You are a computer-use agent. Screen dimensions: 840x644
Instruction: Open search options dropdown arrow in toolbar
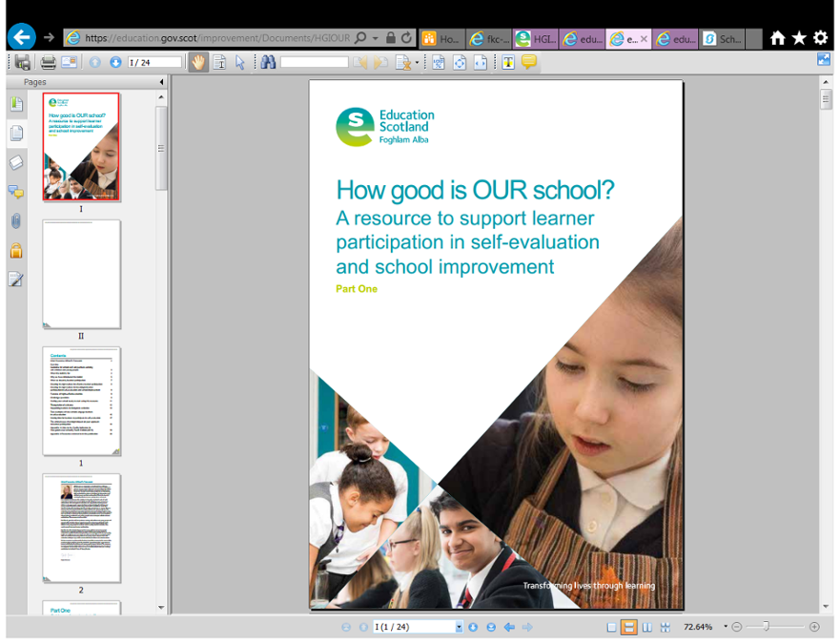click(x=417, y=63)
